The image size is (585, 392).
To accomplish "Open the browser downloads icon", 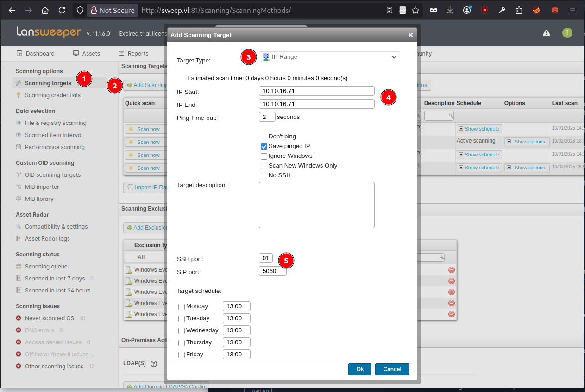I will pyautogui.click(x=450, y=10).
